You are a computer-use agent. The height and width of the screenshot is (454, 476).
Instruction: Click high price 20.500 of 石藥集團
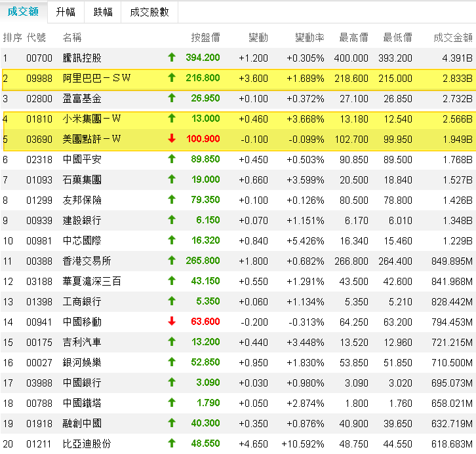coord(353,180)
